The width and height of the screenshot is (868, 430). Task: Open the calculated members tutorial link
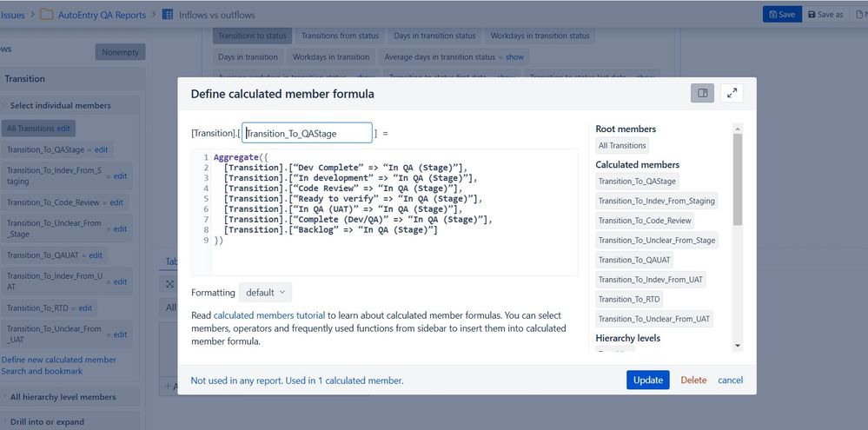point(269,315)
